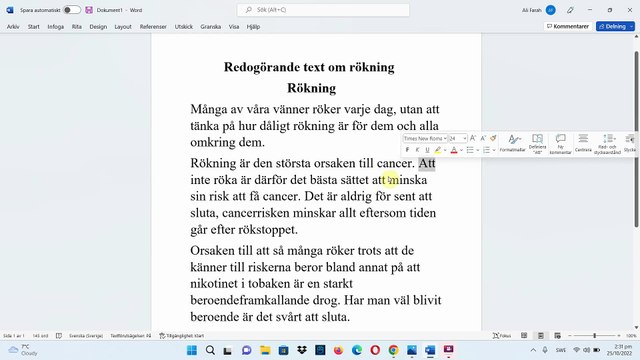Open the Start ribbon tab
This screenshot has height=360, width=640.
click(x=33, y=27)
